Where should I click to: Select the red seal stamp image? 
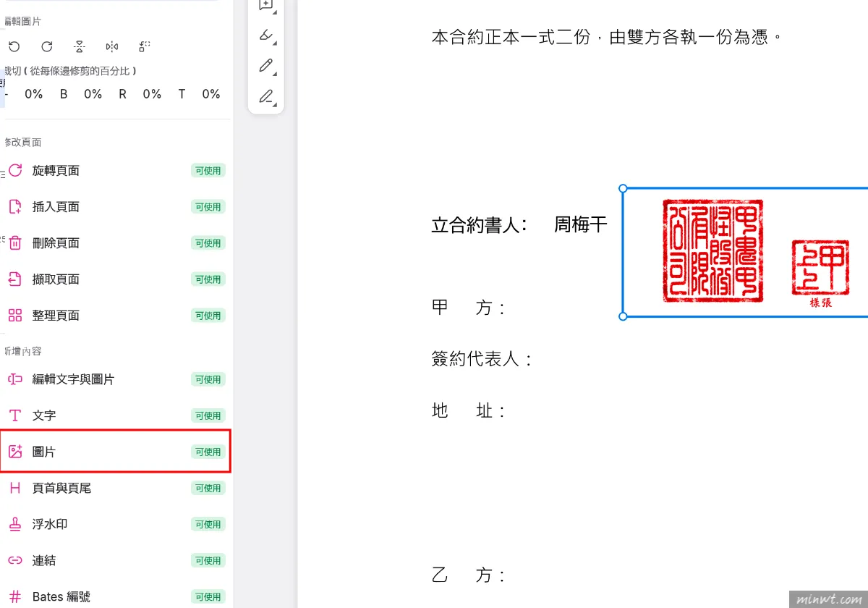pos(745,252)
